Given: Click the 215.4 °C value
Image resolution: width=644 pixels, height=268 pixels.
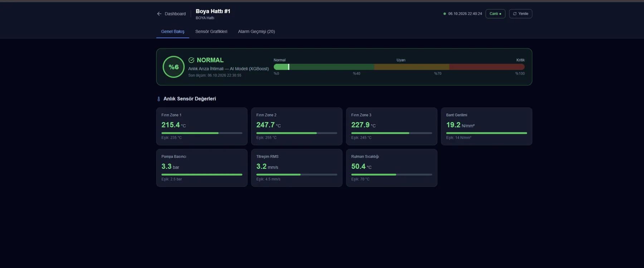Looking at the screenshot, I should click(x=174, y=125).
